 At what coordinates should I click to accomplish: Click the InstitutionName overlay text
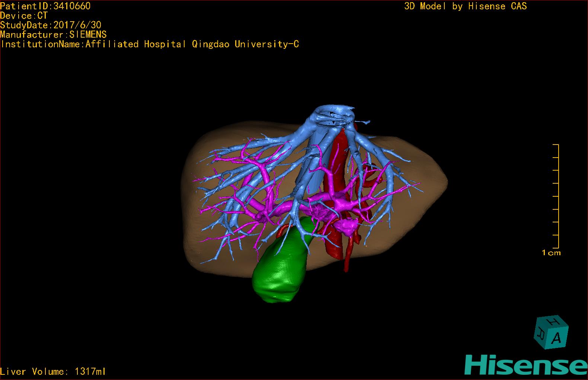tap(149, 44)
